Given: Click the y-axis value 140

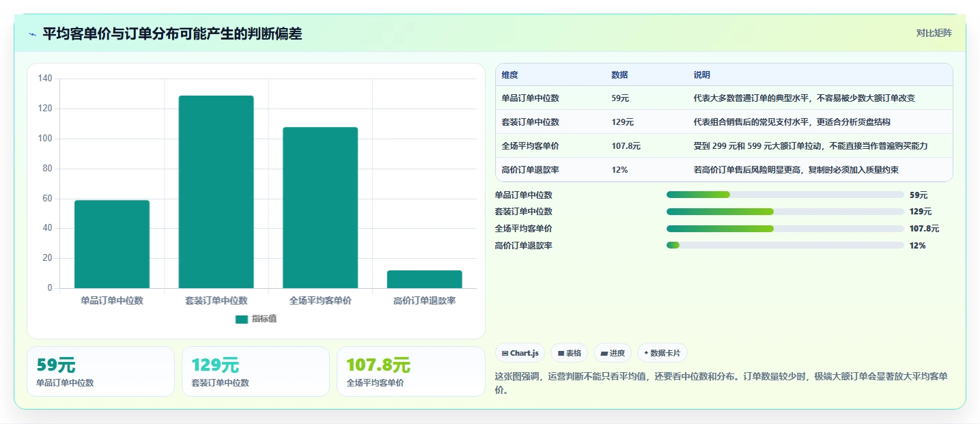Looking at the screenshot, I should click(45, 79).
